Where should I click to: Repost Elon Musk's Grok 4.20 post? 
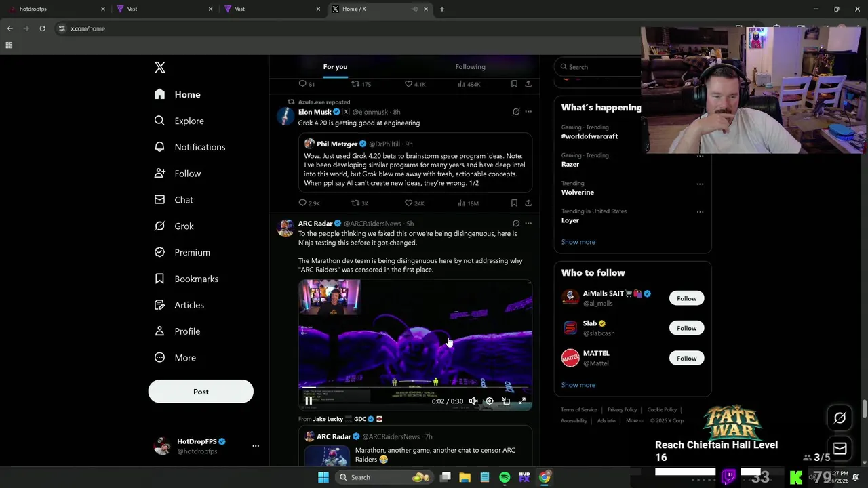click(x=359, y=203)
